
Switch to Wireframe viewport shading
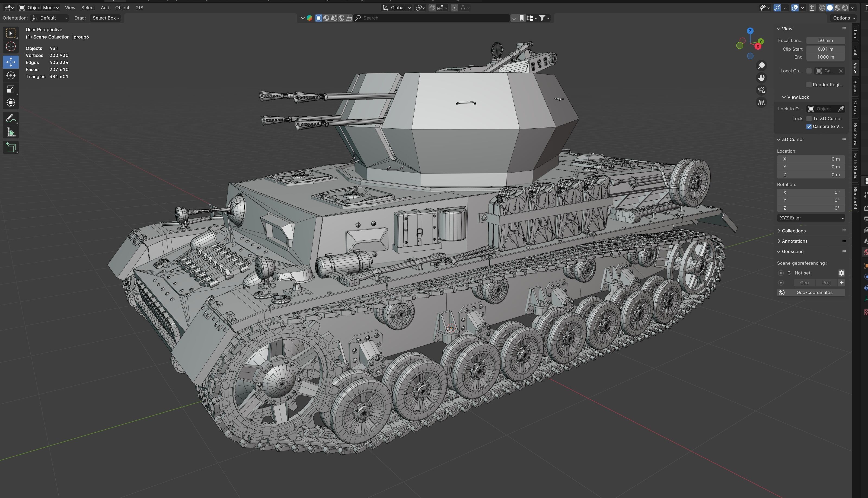[822, 8]
